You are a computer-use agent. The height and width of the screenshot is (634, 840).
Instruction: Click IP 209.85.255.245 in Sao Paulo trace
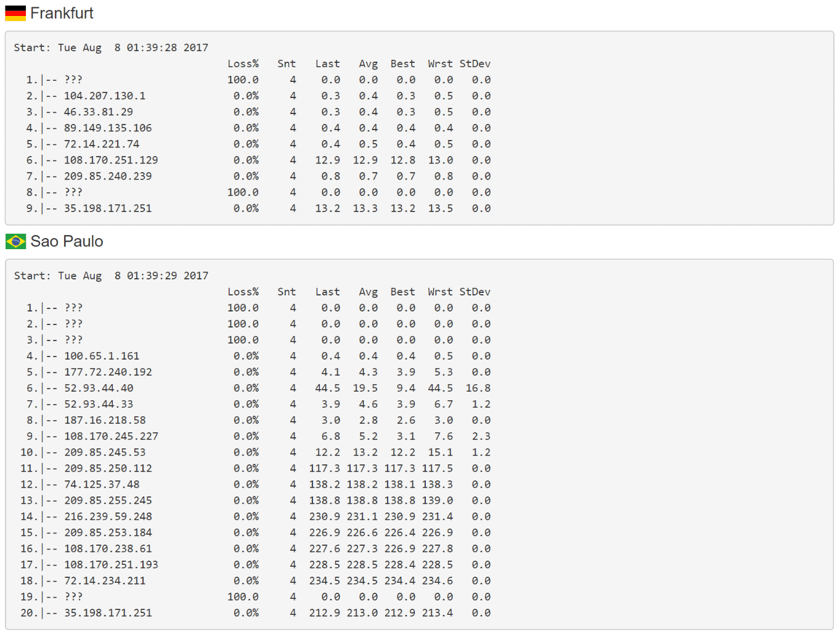click(x=108, y=500)
